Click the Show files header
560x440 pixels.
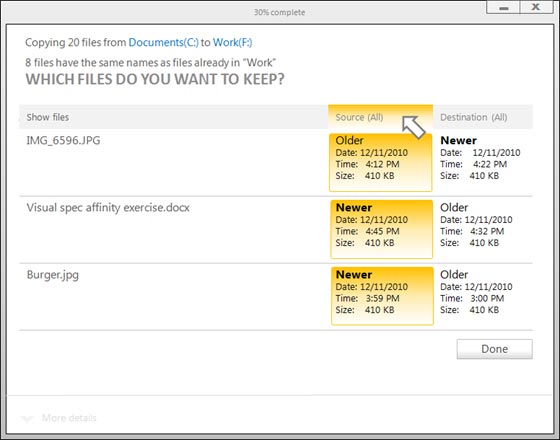(x=48, y=117)
